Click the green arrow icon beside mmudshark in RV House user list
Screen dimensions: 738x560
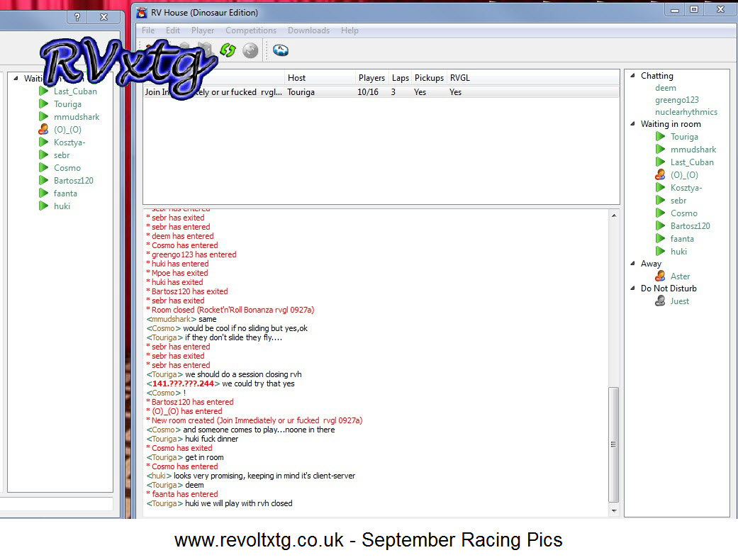click(661, 149)
